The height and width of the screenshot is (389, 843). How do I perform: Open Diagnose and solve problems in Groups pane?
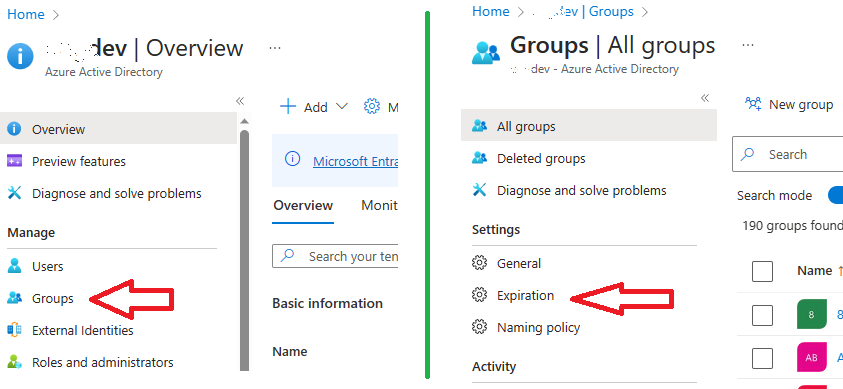tap(582, 191)
